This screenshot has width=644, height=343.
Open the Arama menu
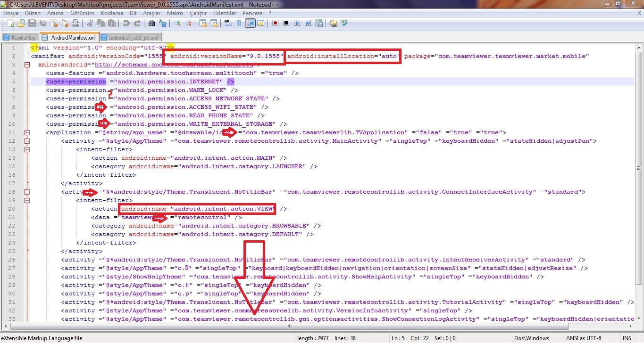click(x=55, y=13)
